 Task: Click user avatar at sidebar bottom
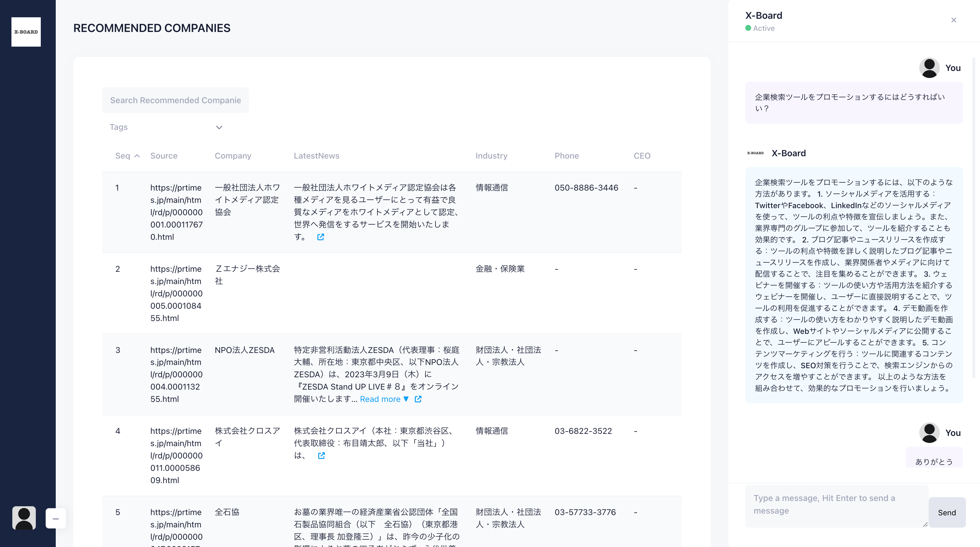[24, 518]
